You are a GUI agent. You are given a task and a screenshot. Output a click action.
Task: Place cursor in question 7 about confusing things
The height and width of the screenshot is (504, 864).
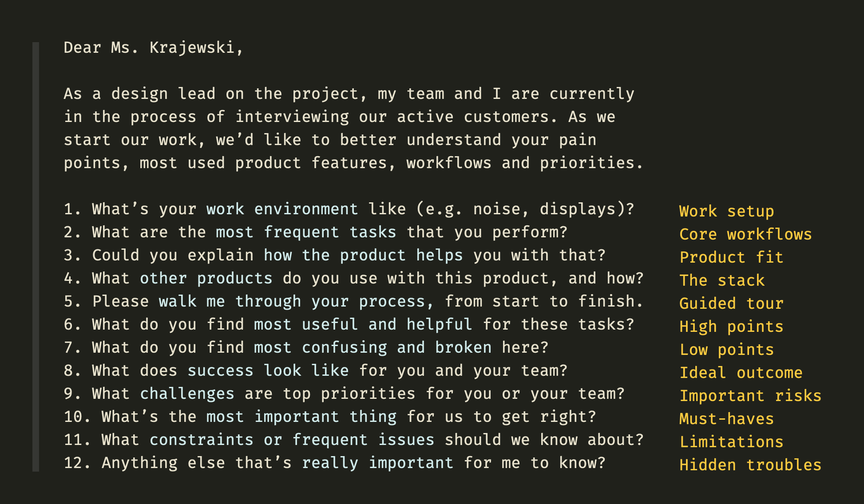(306, 348)
